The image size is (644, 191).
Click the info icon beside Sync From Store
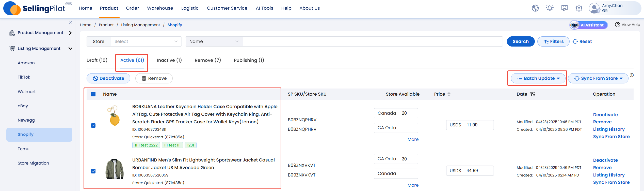point(632,75)
